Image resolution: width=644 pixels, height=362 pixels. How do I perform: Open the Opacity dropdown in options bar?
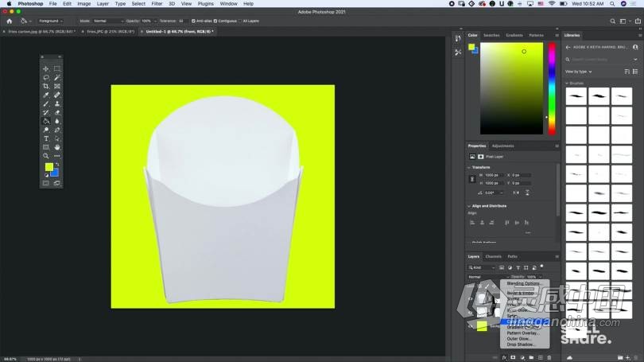pyautogui.click(x=155, y=21)
